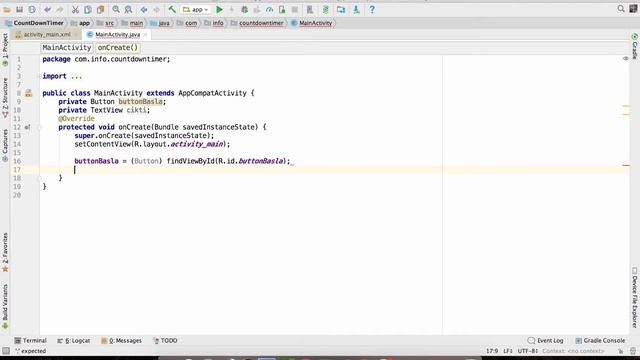Toggle tool window buttons in status bar corner
Image resolution: width=640 pixels, height=360 pixels.
coord(6,351)
